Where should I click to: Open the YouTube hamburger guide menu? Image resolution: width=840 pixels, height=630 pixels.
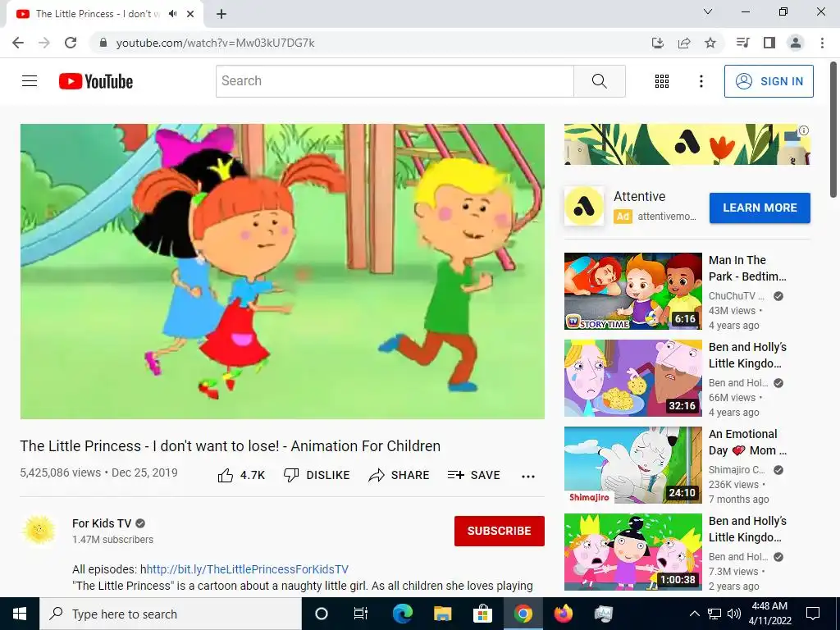point(30,81)
